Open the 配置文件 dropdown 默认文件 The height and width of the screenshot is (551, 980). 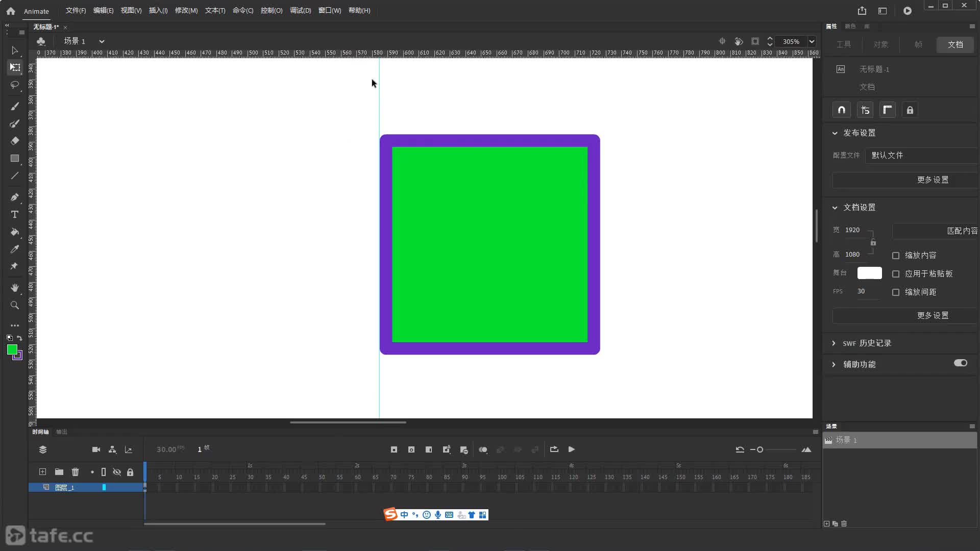(921, 155)
